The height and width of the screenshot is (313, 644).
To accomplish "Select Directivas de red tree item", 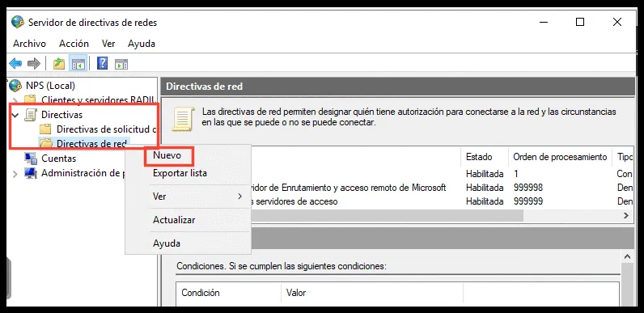I will point(92,143).
